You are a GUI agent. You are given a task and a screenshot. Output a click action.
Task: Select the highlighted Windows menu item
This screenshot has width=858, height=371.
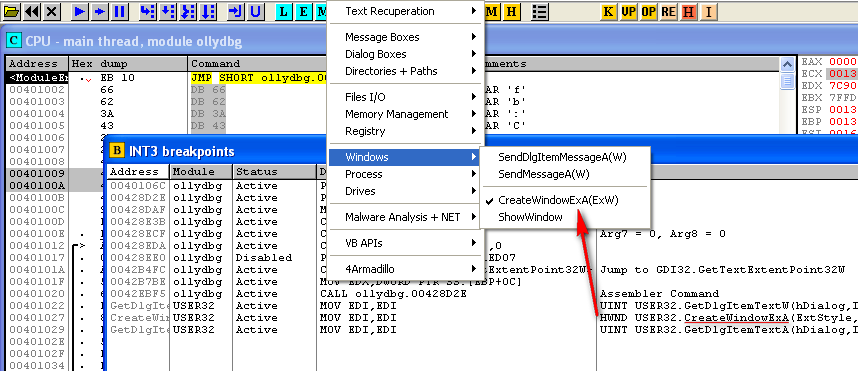coord(405,157)
